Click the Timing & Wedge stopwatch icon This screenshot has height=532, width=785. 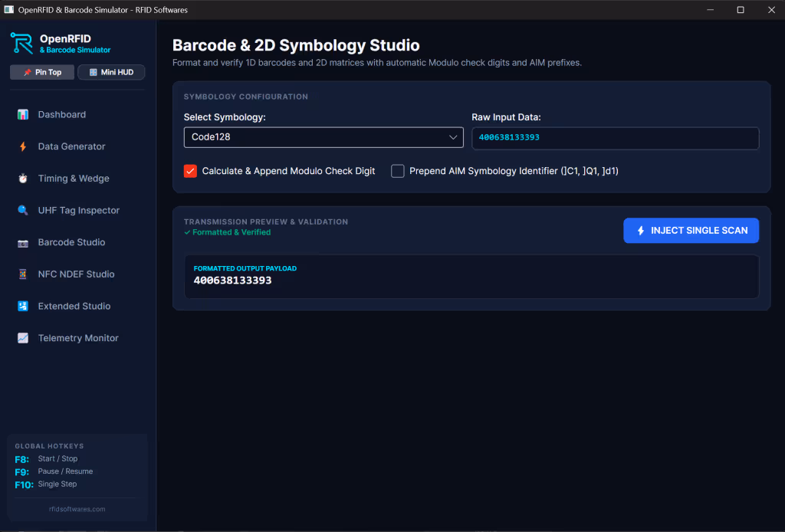23,179
